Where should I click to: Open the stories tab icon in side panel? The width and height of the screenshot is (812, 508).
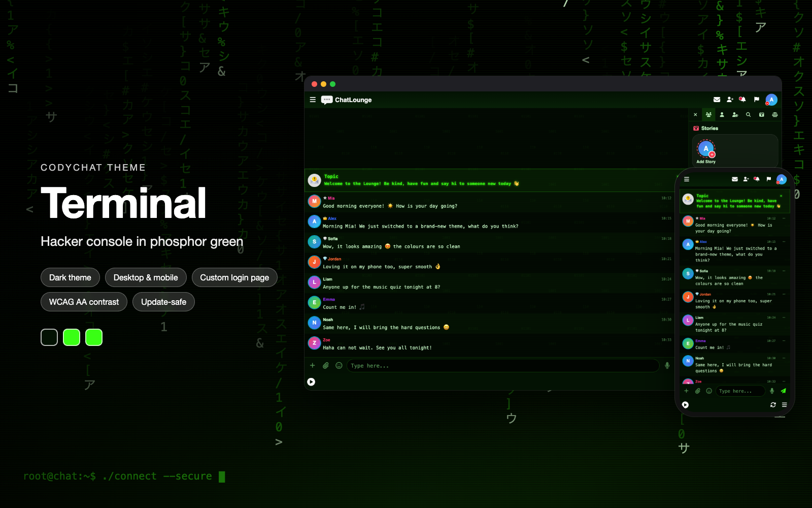tap(761, 115)
